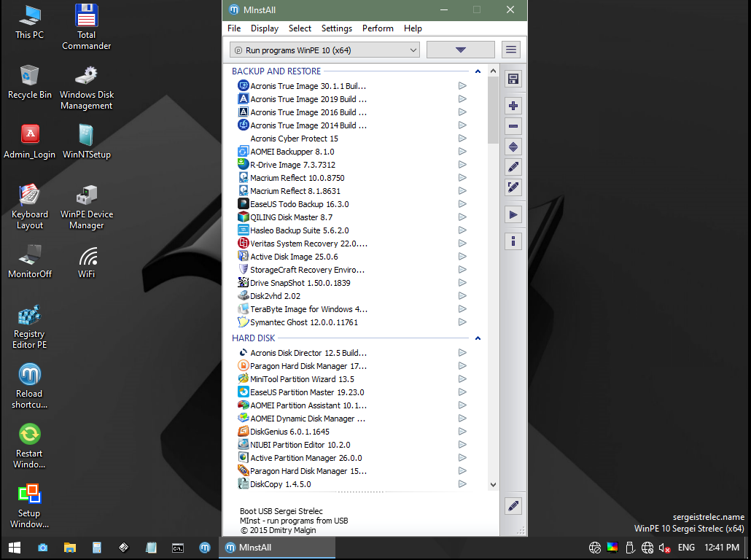751x560 pixels.
Task: Select the Acronis True Image 2019 entry
Action: tap(306, 98)
